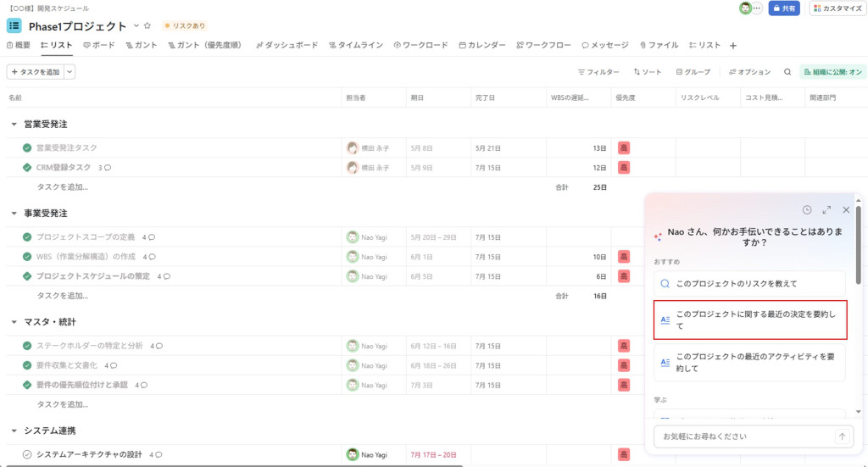Viewport: 868px width, 467px height.
Task: Open comments icon on システムアーキテクチャの設計
Action: click(x=159, y=455)
